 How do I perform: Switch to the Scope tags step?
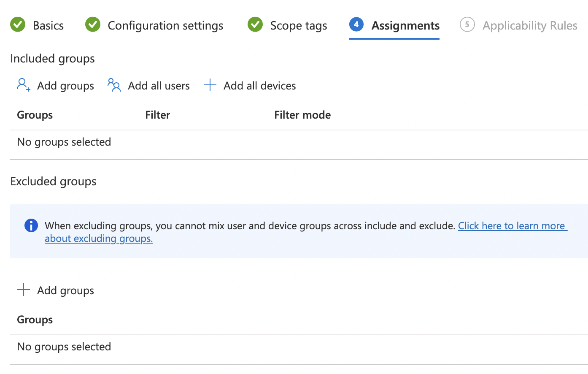pyautogui.click(x=298, y=26)
